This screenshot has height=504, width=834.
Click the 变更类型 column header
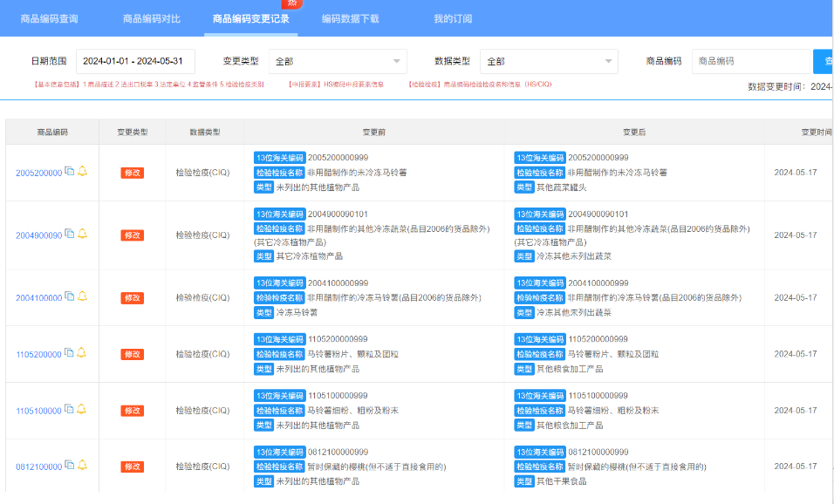pyautogui.click(x=133, y=132)
